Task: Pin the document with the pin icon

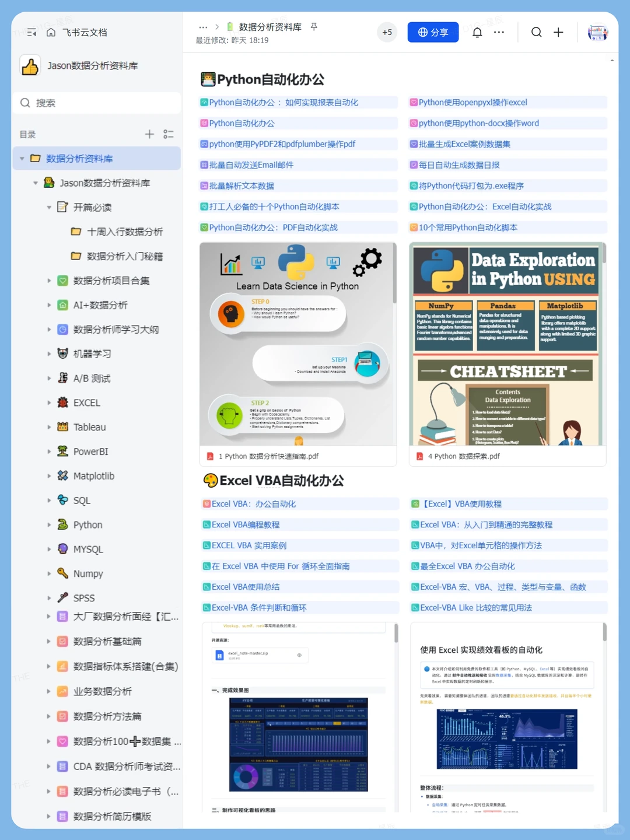Action: coord(314,27)
